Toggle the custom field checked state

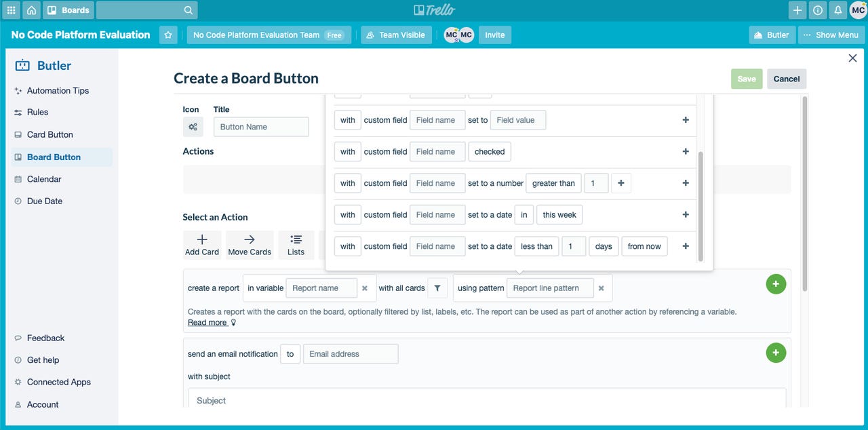point(489,151)
